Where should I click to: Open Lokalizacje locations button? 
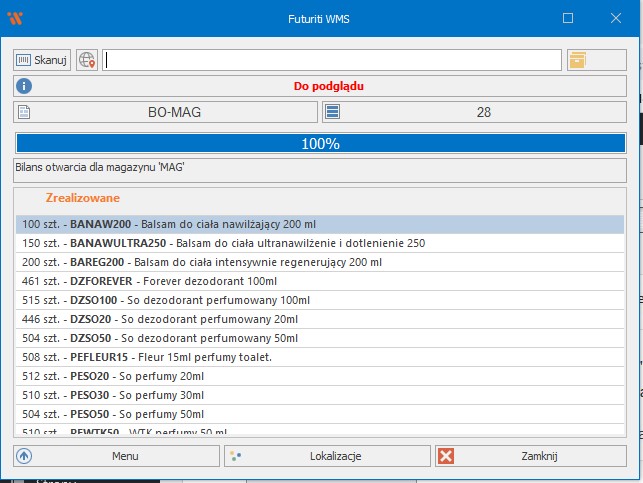click(x=327, y=456)
